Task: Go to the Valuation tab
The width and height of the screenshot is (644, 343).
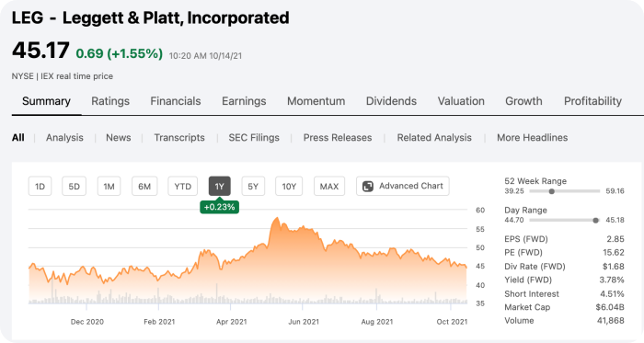Action: (461, 101)
